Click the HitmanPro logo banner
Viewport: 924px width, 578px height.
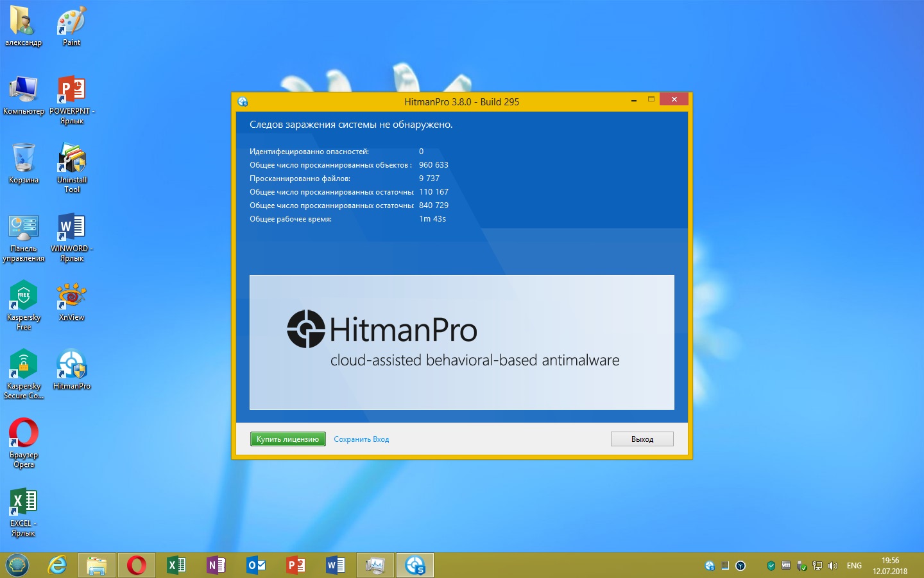click(461, 342)
